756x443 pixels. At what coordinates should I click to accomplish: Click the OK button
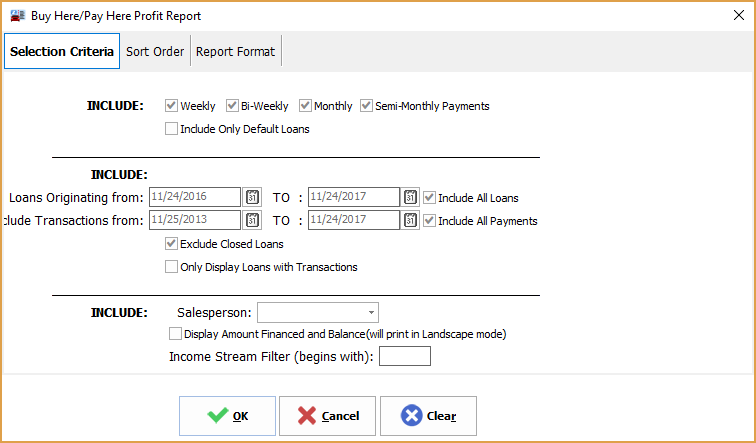click(x=228, y=416)
